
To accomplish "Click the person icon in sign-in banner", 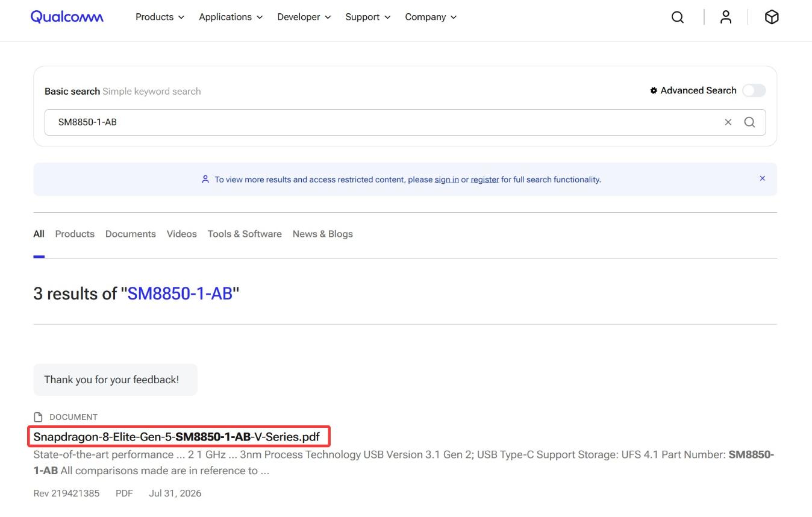I will (205, 180).
